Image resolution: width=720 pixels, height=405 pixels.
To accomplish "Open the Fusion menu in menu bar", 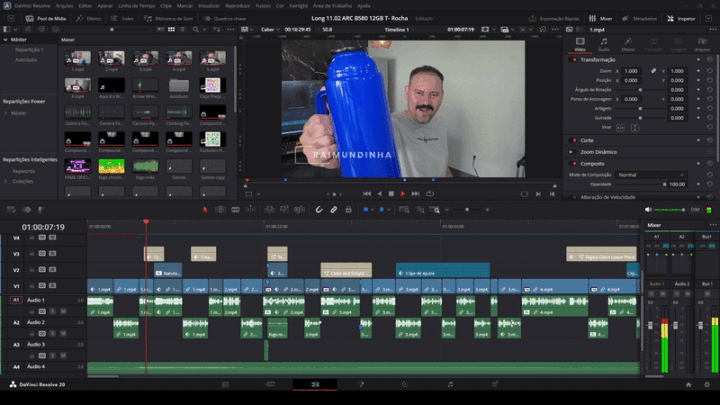I will [262, 5].
